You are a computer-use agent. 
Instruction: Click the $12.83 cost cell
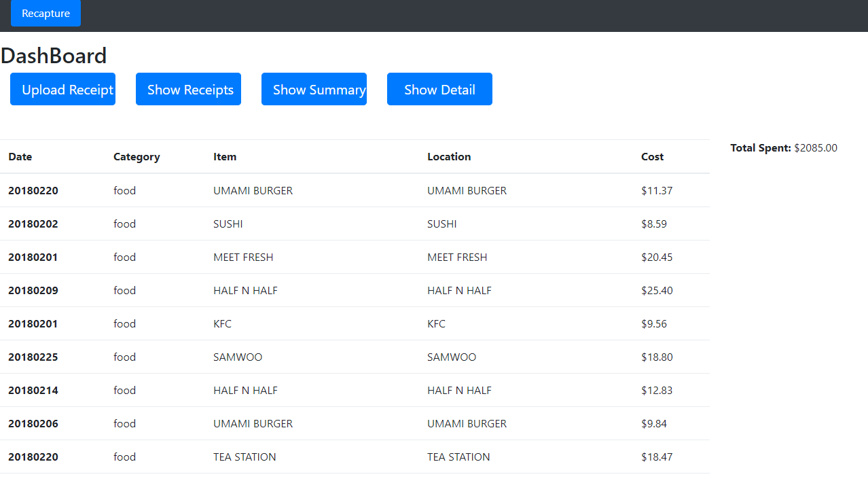[x=657, y=390]
